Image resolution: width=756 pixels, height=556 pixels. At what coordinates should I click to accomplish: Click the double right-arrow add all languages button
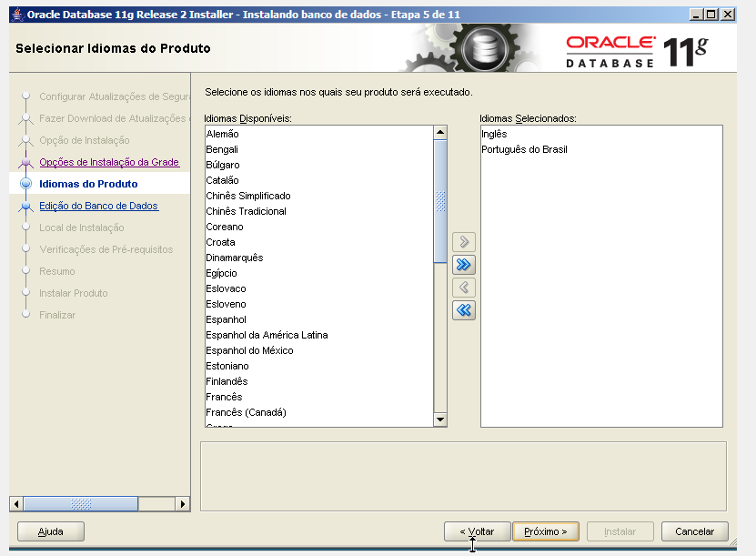[464, 264]
